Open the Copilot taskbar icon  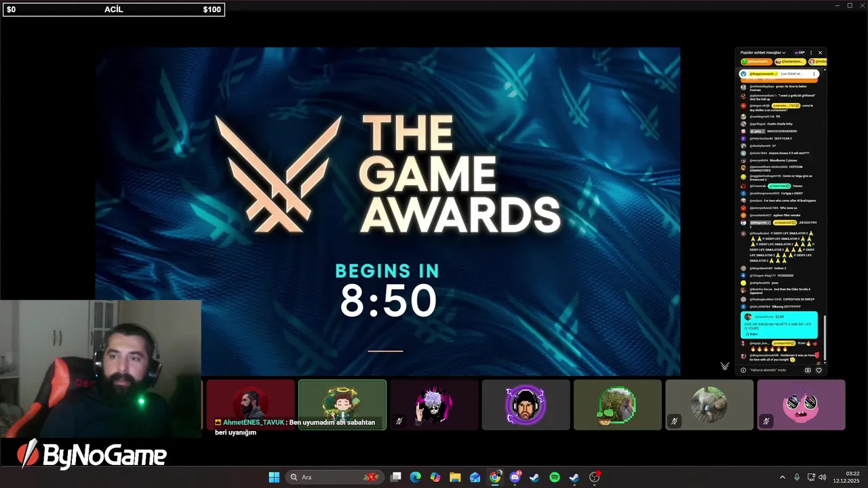pyautogui.click(x=435, y=477)
